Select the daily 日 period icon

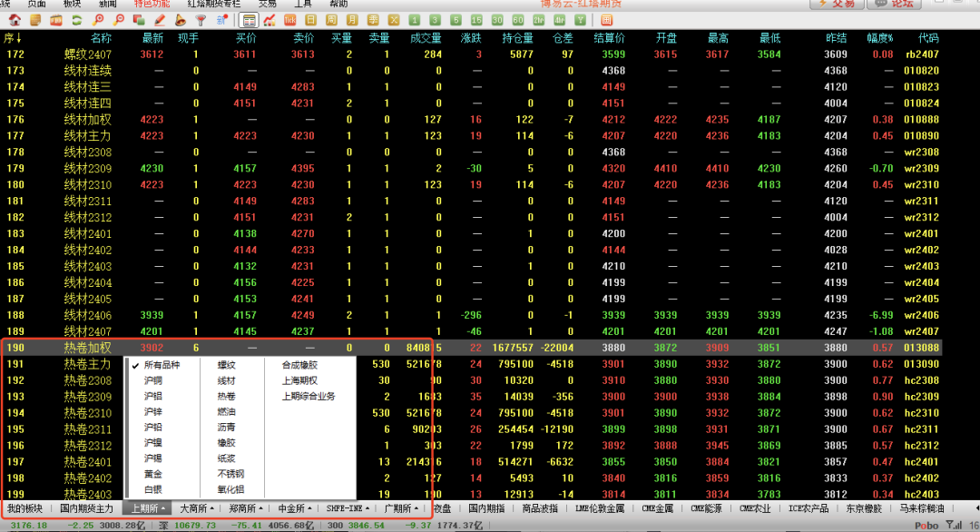point(310,20)
